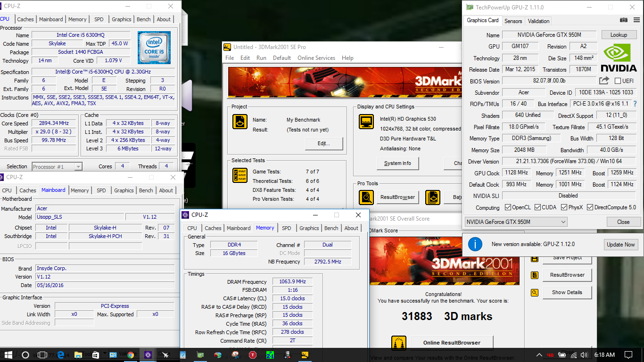
Task: Take a GPU-Z screenshot with the camera icon
Action: 624,20
